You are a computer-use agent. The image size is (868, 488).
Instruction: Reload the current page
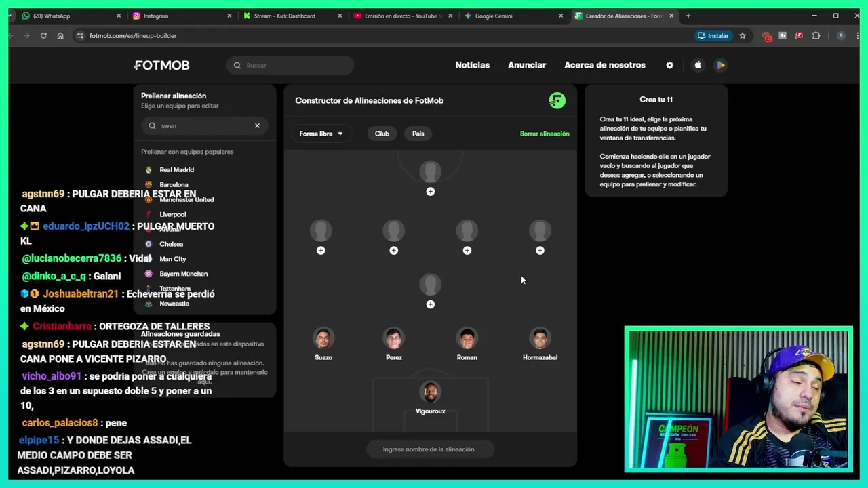pyautogui.click(x=43, y=35)
